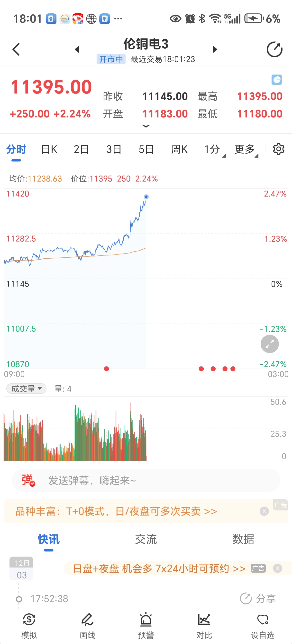Open the 成交量 indicator dropdown

[26, 389]
